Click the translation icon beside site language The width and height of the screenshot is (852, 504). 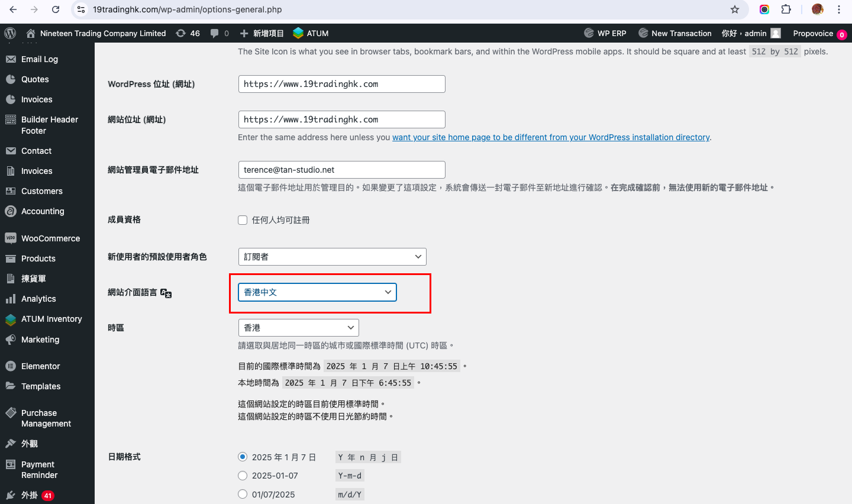166,293
